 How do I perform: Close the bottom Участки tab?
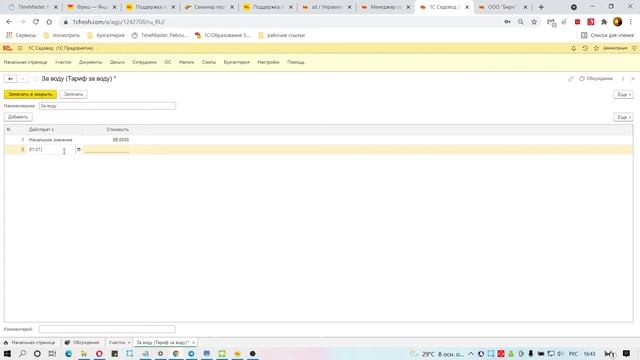[129, 342]
